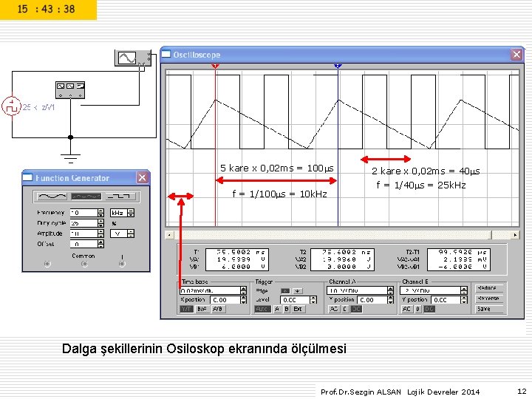Close the Function Generator window
532x399 pixels.
143,177
